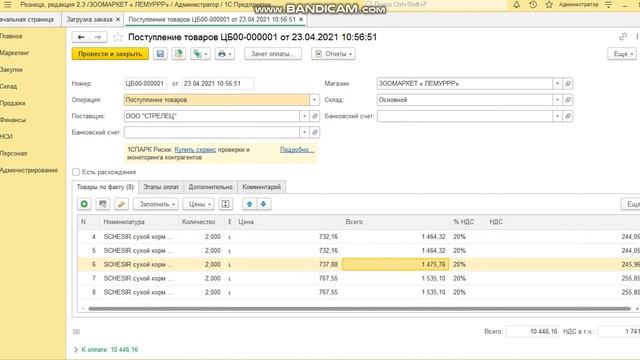Expand К оплате section
This screenshot has width=640, height=360.
tap(76, 350)
